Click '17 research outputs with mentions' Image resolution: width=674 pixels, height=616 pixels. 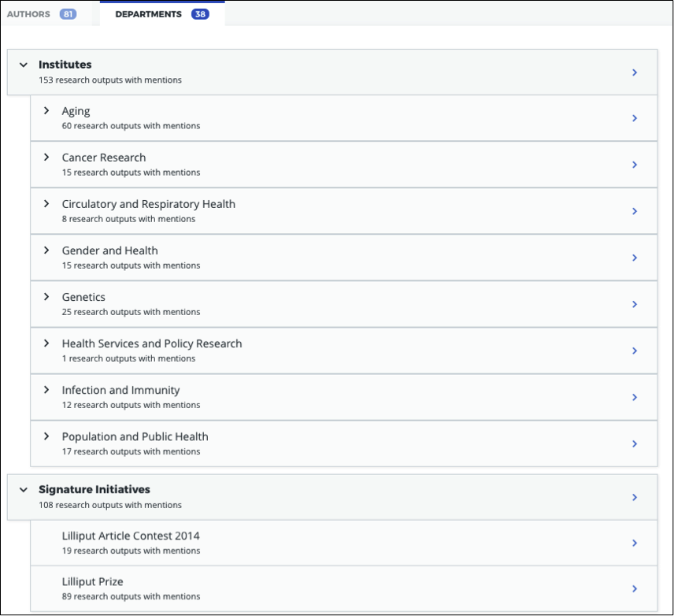click(x=131, y=451)
